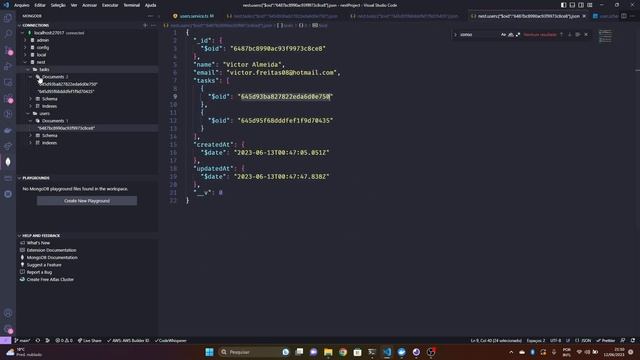640x360 pixels.
Task: Open the users document 6487bc8990ac93f9973c8ce8 tree item
Action: point(87,128)
